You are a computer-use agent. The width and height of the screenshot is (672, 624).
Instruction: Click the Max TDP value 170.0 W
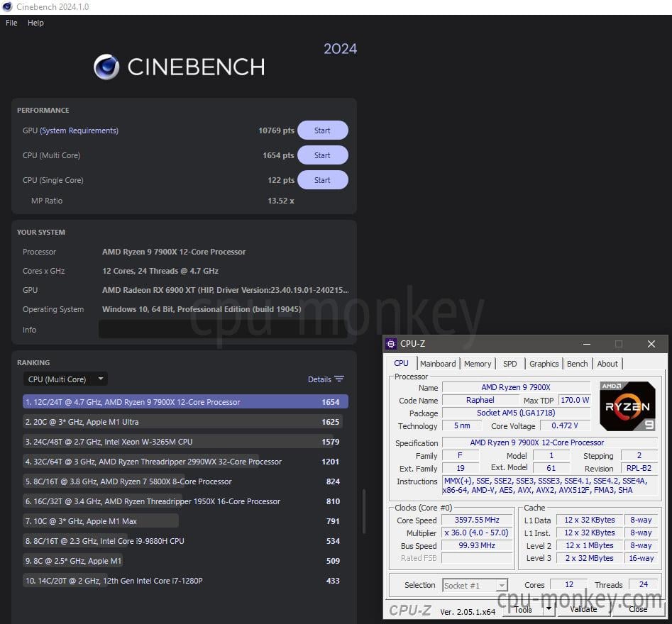(575, 400)
